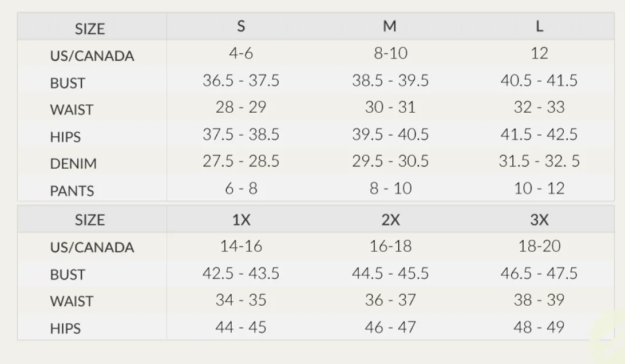The width and height of the screenshot is (625, 364).
Task: Click the 2X waist value 36 - 37
Action: 390,300
